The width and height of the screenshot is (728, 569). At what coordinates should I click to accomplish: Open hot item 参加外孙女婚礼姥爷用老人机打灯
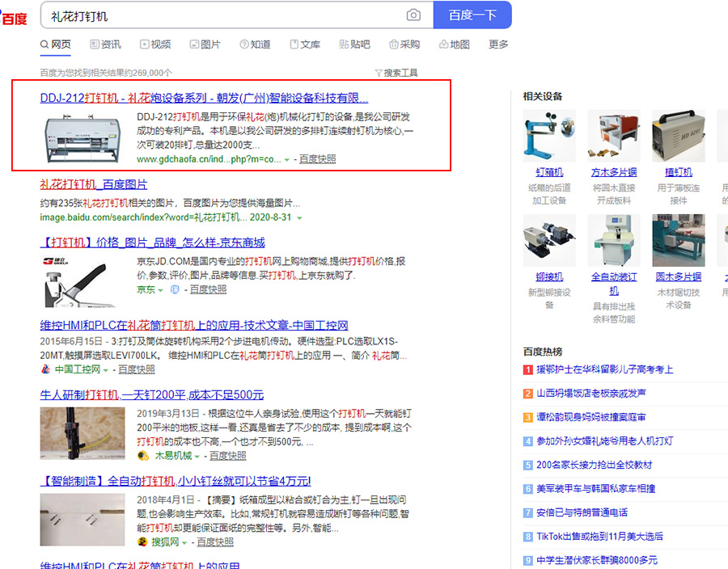click(604, 441)
